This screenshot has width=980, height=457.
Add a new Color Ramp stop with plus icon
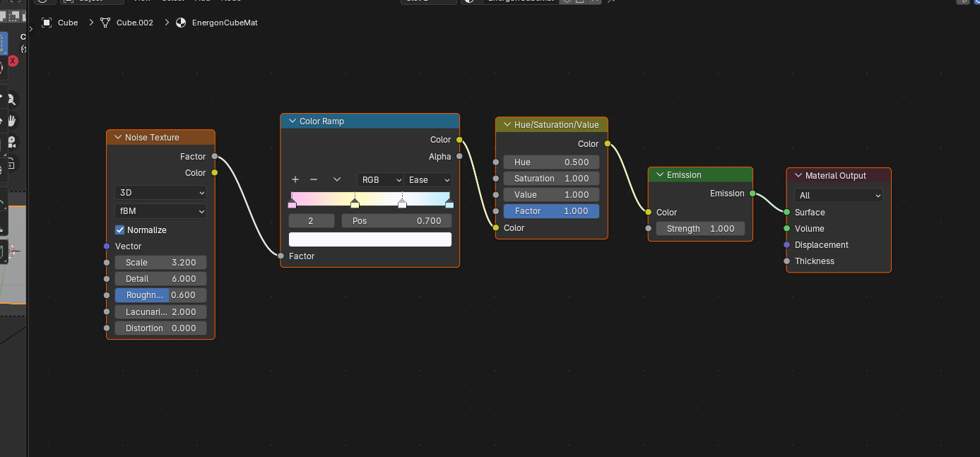[295, 180]
